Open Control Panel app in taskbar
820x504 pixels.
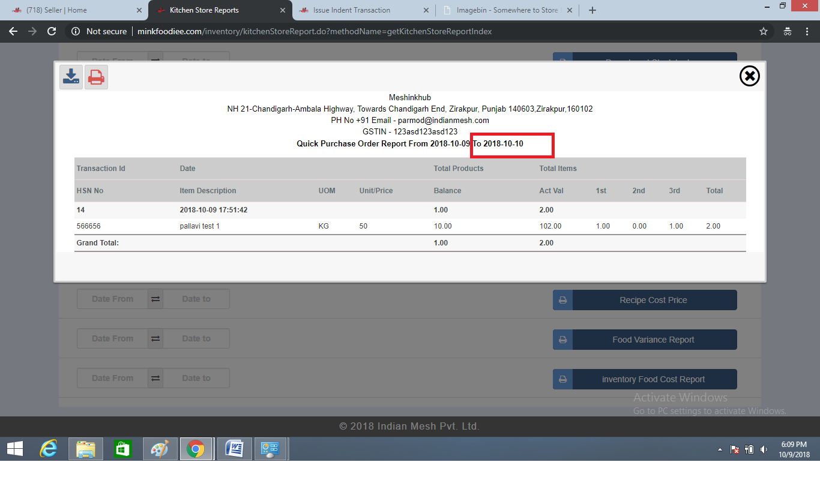click(x=271, y=449)
